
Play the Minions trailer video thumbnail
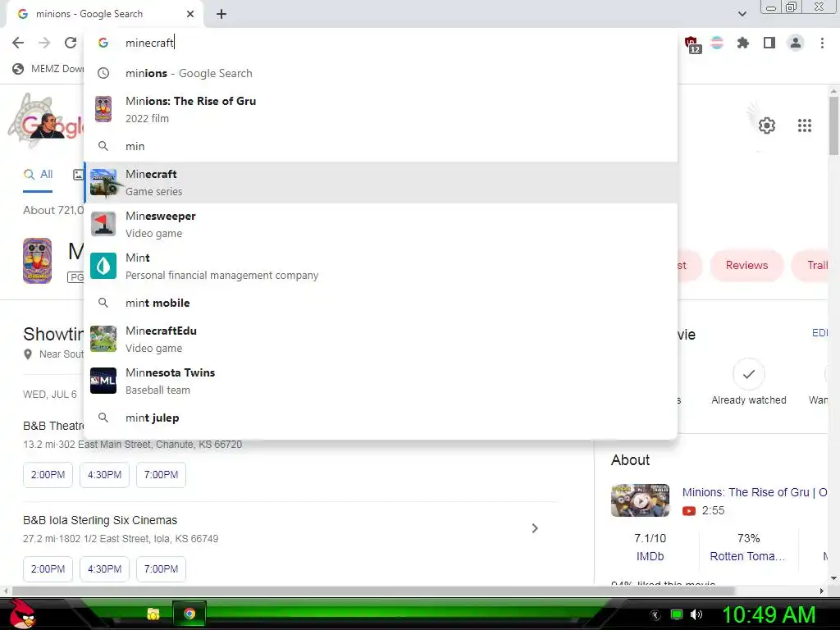click(x=640, y=500)
